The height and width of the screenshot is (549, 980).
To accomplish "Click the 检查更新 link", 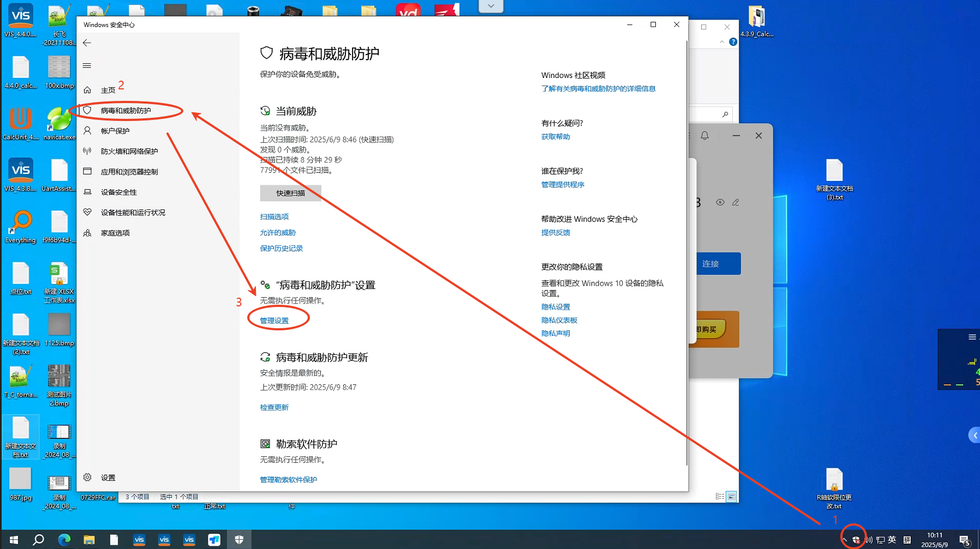I will (274, 407).
